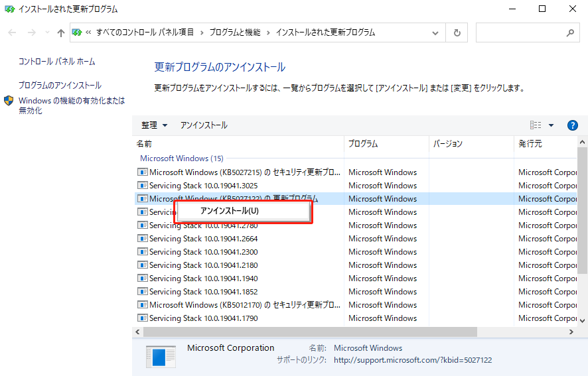Select the KB5012170 security update row

click(x=356, y=305)
